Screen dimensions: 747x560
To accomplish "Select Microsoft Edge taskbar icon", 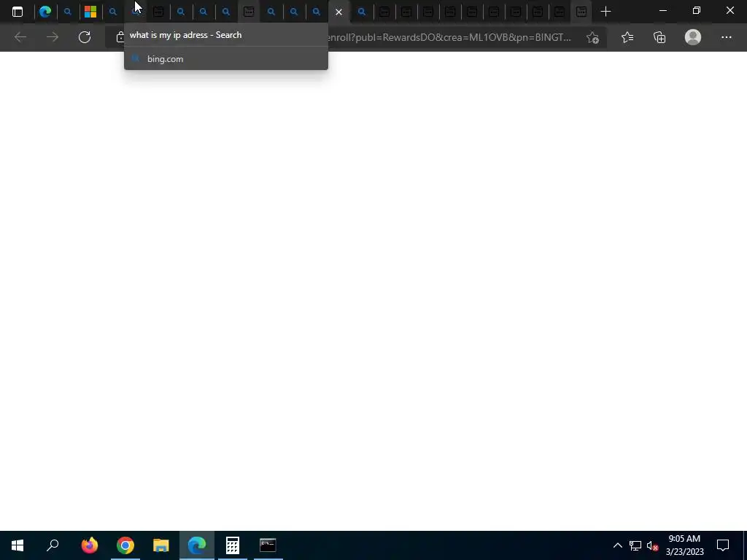I will (197, 545).
